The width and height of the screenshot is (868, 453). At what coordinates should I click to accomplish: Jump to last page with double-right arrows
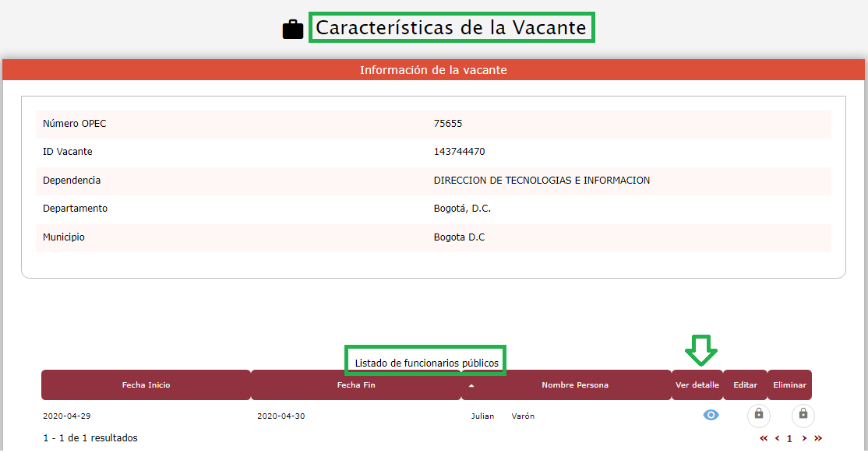818,439
